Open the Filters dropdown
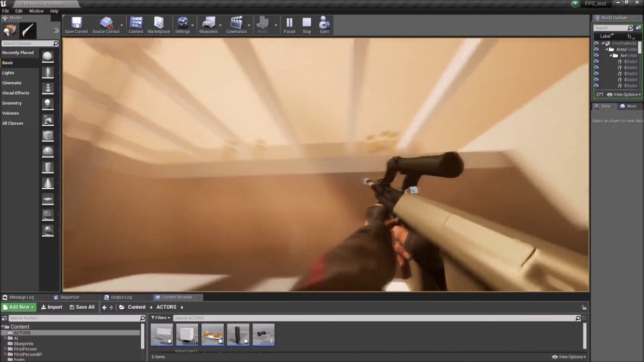The image size is (644, 362). [161, 318]
